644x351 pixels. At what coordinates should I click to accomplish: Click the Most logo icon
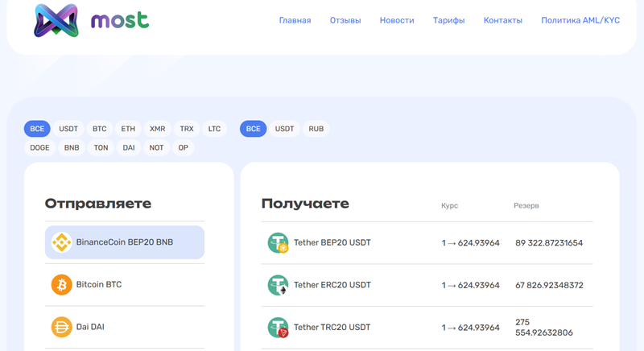pyautogui.click(x=56, y=20)
